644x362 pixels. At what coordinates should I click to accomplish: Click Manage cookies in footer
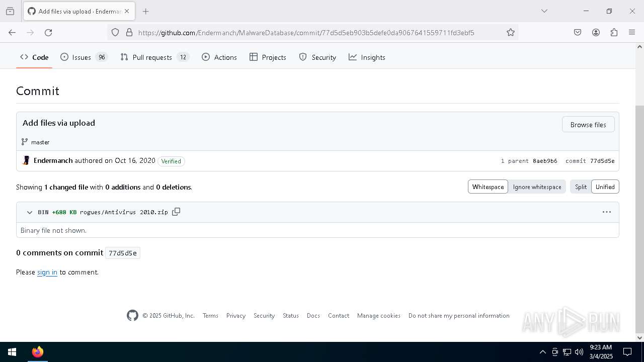(379, 316)
